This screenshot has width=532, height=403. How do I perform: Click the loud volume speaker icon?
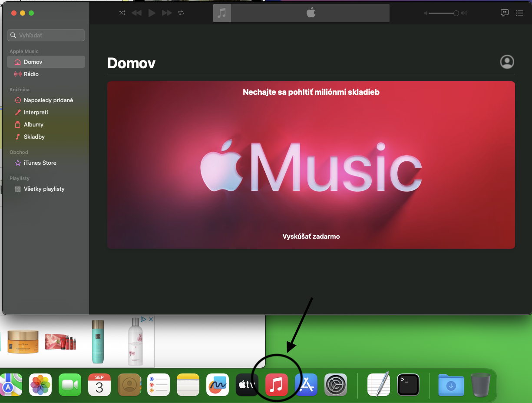pyautogui.click(x=464, y=13)
